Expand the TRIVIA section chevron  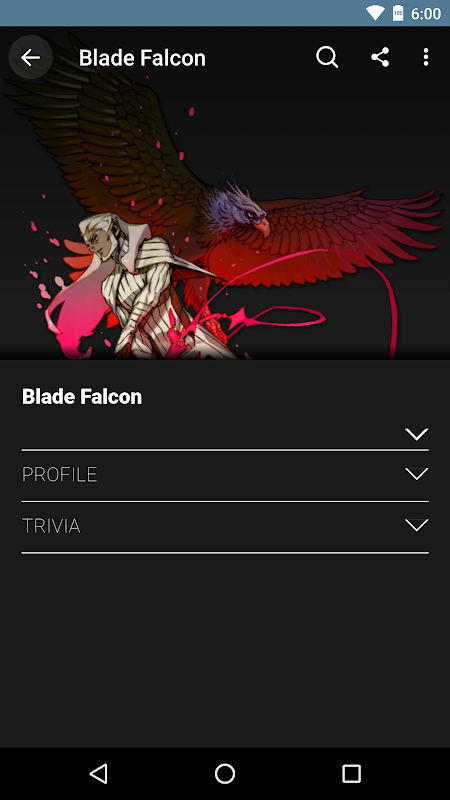click(416, 525)
